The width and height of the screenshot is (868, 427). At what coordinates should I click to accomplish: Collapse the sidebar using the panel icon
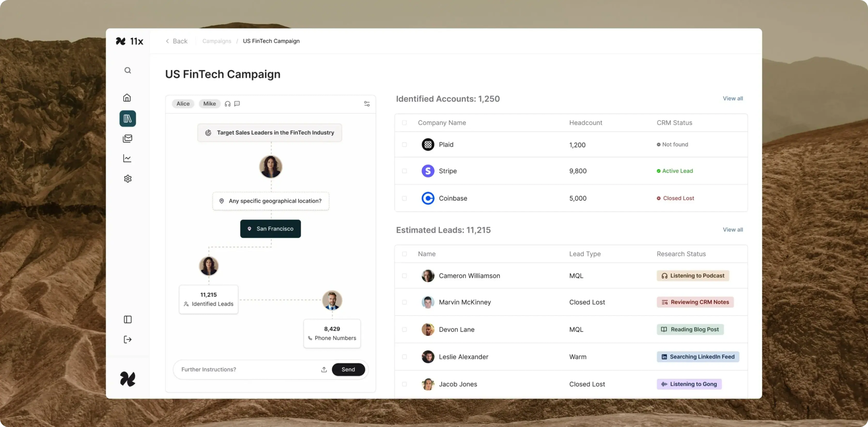click(x=127, y=319)
